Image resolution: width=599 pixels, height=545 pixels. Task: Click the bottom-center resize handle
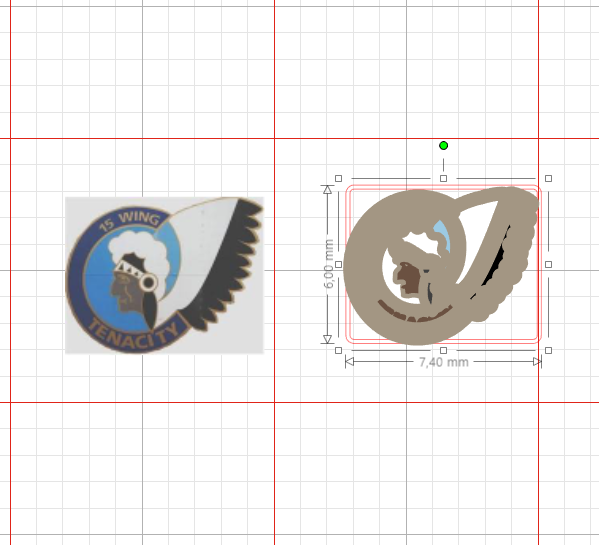click(443, 350)
